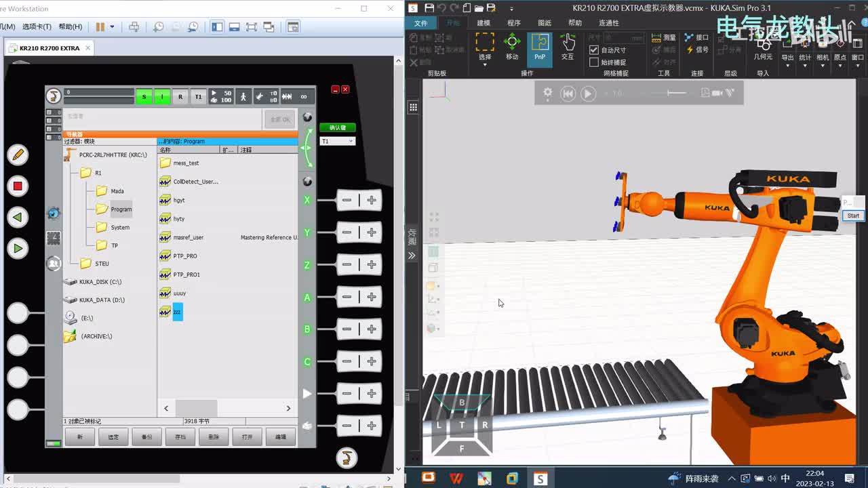Open the 帮助 ribbon tab
This screenshot has width=868, height=488.
(x=575, y=23)
